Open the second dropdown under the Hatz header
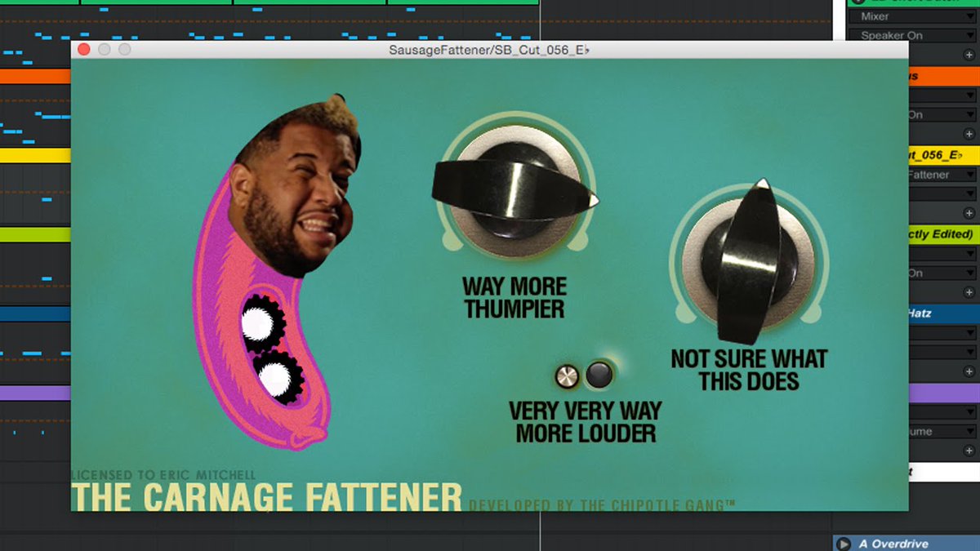The height and width of the screenshot is (551, 980). tap(943, 353)
